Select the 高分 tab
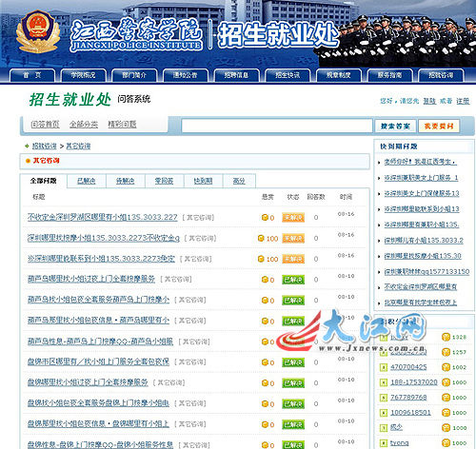The height and width of the screenshot is (449, 476). pos(239,181)
